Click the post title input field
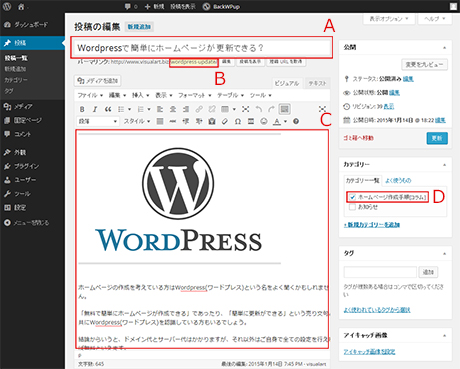Image resolution: width=460 pixels, height=369 pixels. coord(202,48)
